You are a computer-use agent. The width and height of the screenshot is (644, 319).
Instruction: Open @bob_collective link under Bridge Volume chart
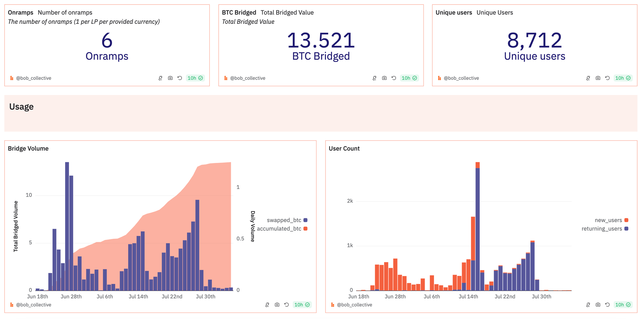[x=33, y=305]
